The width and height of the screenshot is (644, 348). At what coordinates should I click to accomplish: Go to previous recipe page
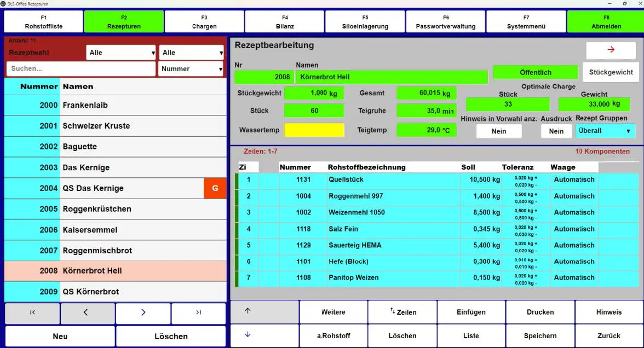click(88, 312)
